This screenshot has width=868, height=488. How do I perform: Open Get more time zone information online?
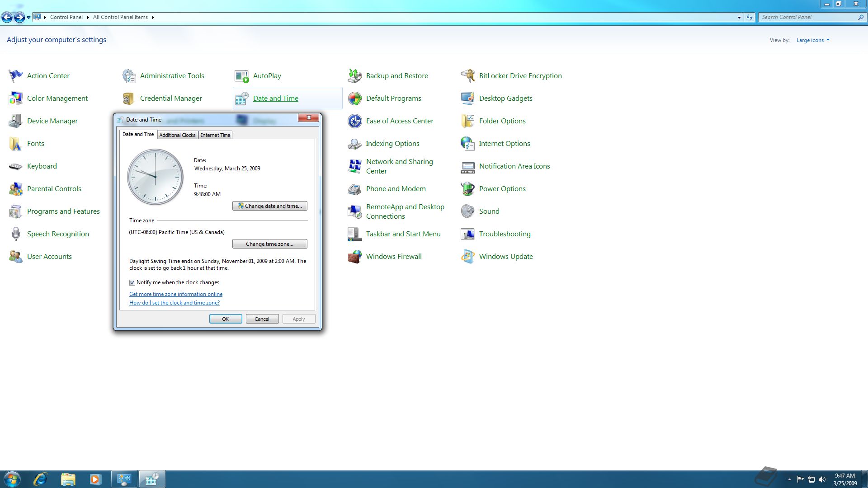coord(176,294)
